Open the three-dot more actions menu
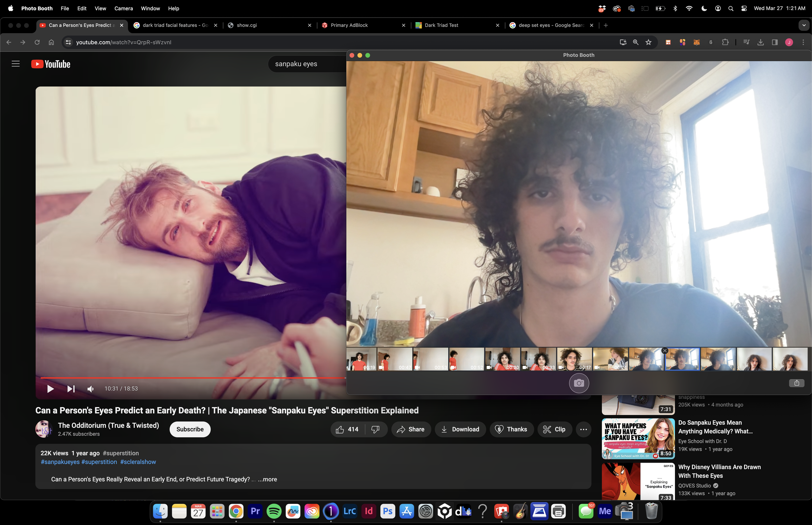 pos(583,429)
